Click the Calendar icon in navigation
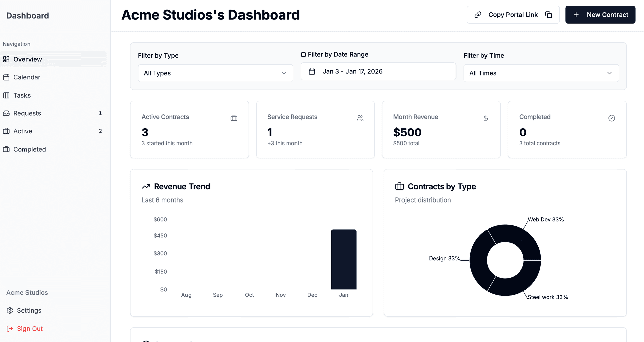This screenshot has height=342, width=644. (6, 77)
